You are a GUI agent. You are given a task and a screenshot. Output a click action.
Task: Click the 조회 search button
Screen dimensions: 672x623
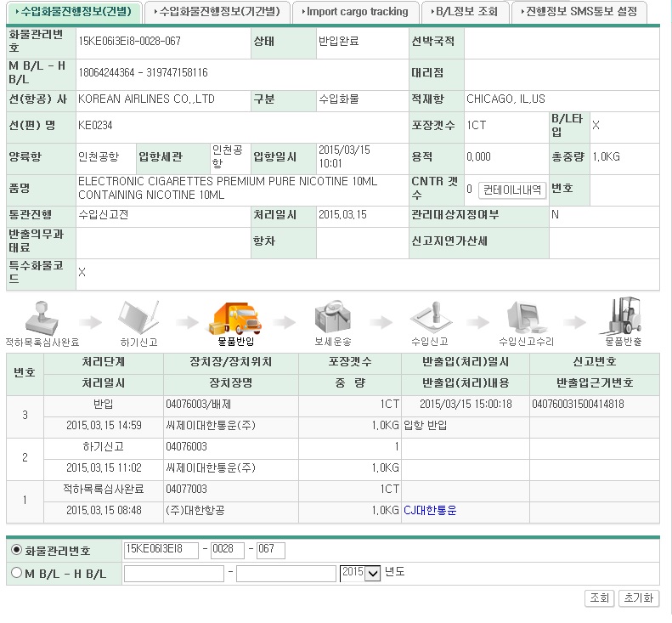pyautogui.click(x=599, y=598)
